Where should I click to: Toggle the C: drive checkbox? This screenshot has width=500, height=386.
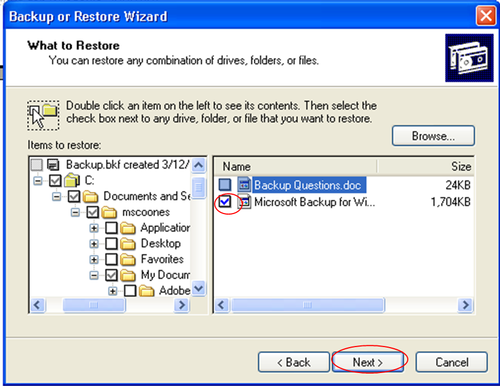click(x=55, y=180)
